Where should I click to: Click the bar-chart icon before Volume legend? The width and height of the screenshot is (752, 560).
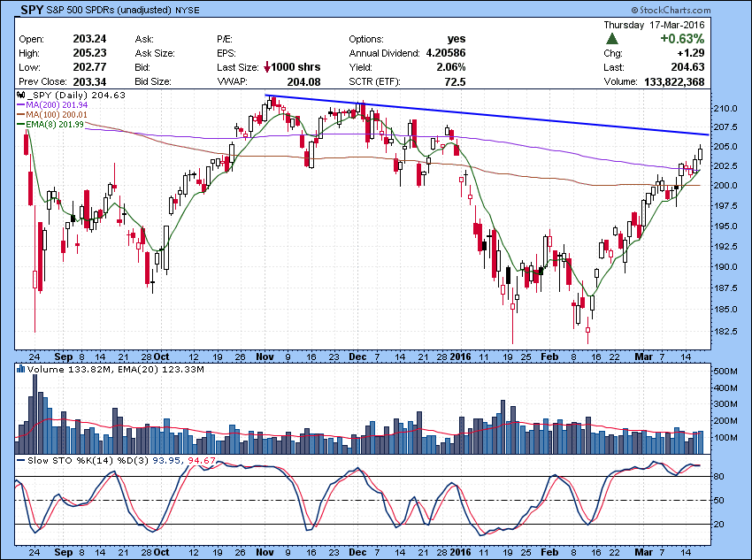(x=20, y=369)
